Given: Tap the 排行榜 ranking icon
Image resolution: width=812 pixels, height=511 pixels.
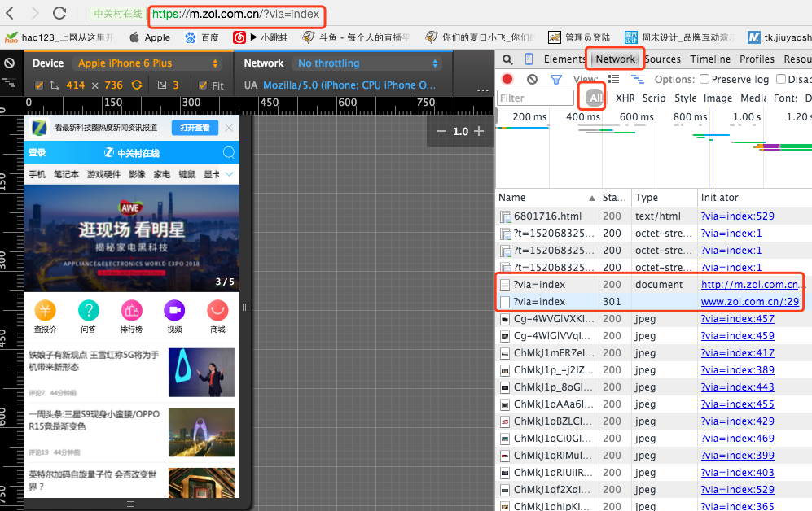Looking at the screenshot, I should [x=132, y=310].
